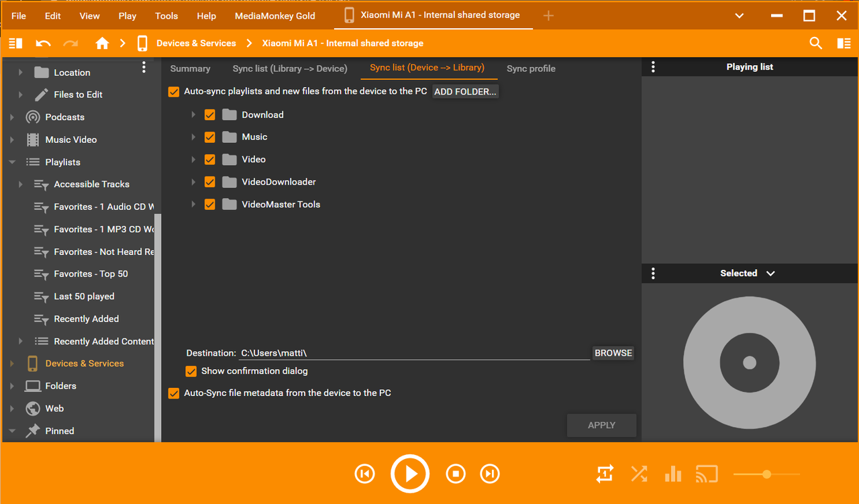This screenshot has width=859, height=504.
Task: Click Previous track button
Action: [x=364, y=474]
